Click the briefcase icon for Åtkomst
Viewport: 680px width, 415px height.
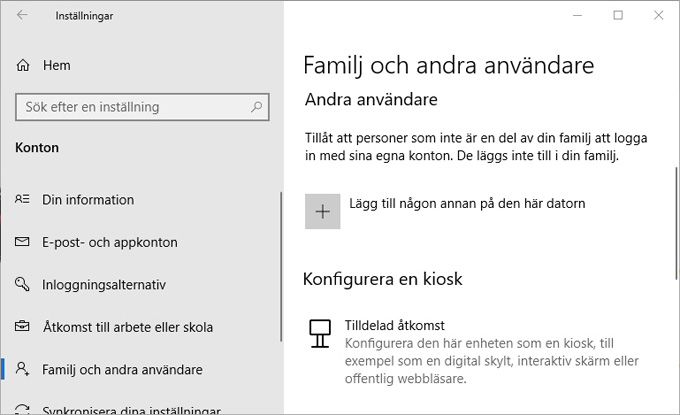coord(22,326)
